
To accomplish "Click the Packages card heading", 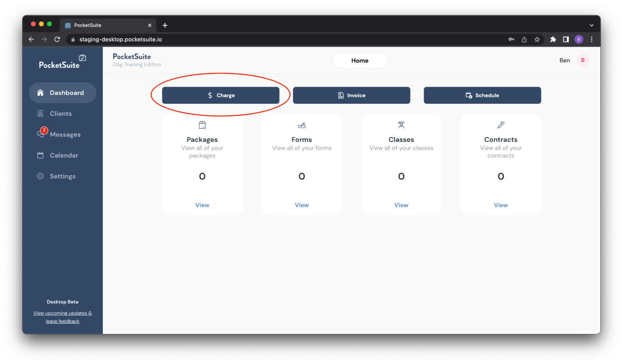I will coord(202,140).
